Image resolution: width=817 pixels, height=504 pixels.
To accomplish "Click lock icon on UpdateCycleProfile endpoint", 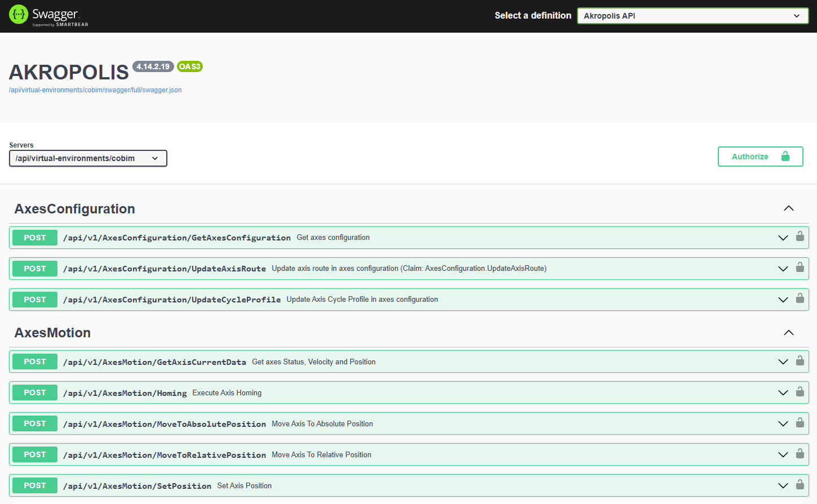I will coord(800,298).
